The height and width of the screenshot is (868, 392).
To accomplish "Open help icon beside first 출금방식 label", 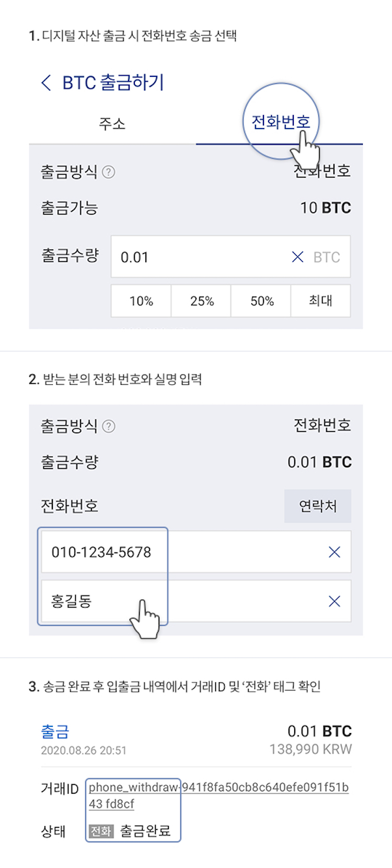I will click(x=109, y=172).
